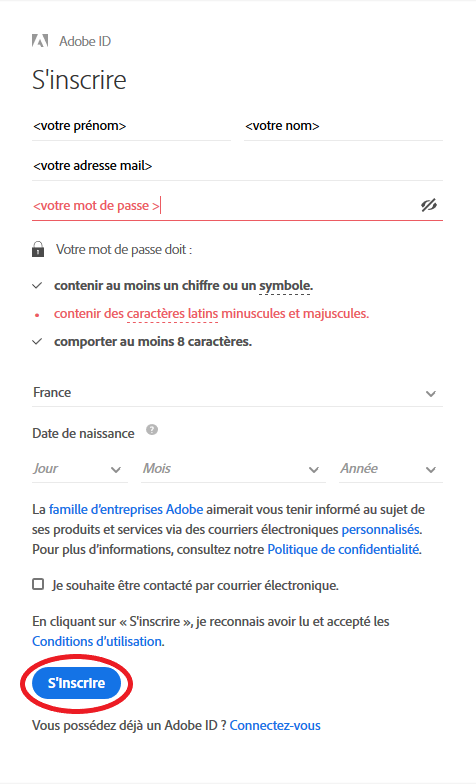Viewport: 476px width, 784px height.
Task: Open the date of birth help icon
Action: [x=152, y=430]
